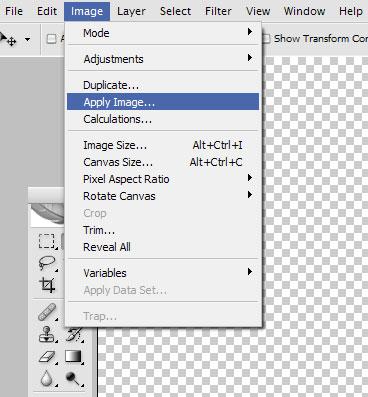Open the Select menu
Image resolution: width=368 pixels, height=397 pixels.
coord(175,11)
